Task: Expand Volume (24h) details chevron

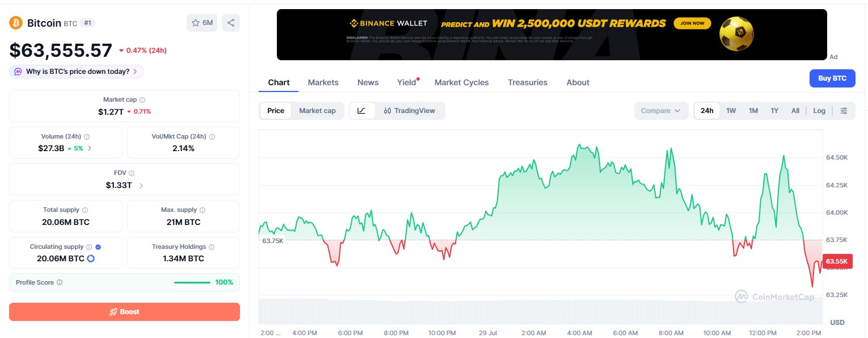Action: [90, 148]
